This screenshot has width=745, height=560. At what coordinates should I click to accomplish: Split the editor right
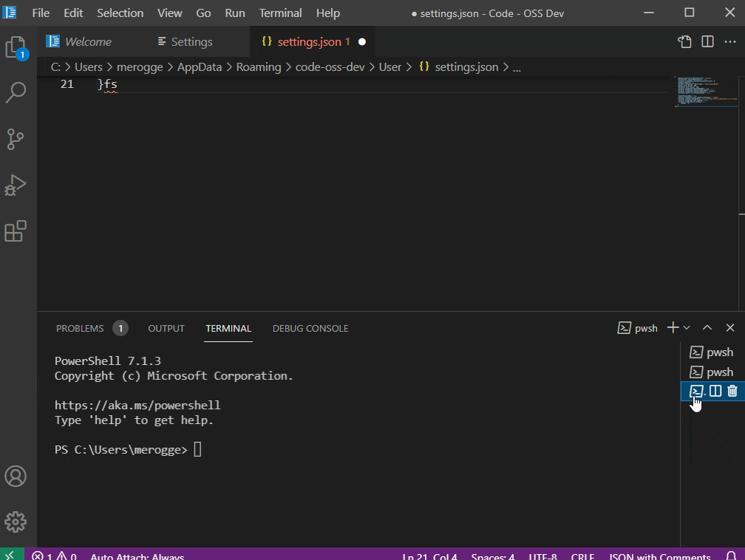pos(707,42)
